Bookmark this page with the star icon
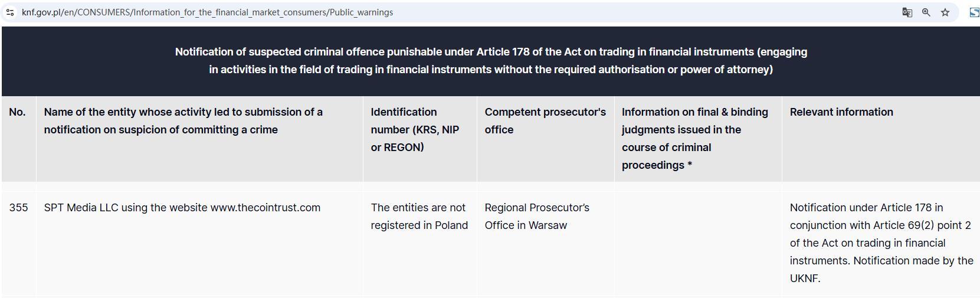This screenshot has width=980, height=298. pyautogui.click(x=945, y=12)
